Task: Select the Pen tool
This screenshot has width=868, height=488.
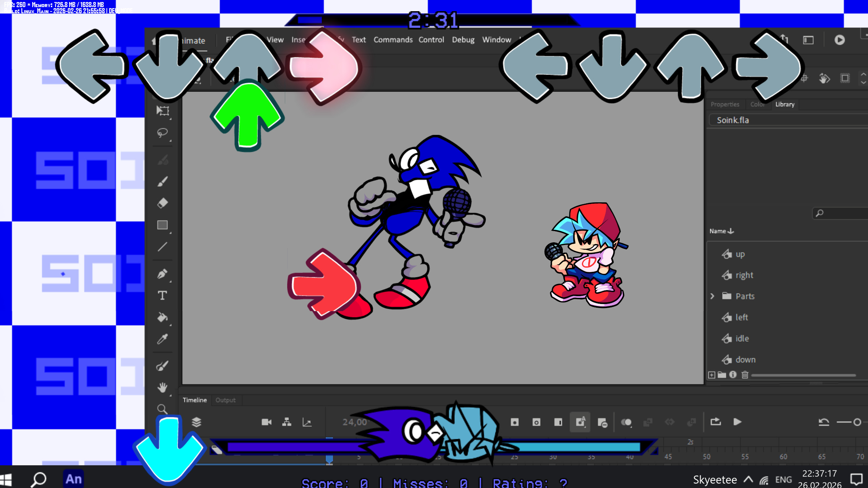Action: click(x=162, y=273)
